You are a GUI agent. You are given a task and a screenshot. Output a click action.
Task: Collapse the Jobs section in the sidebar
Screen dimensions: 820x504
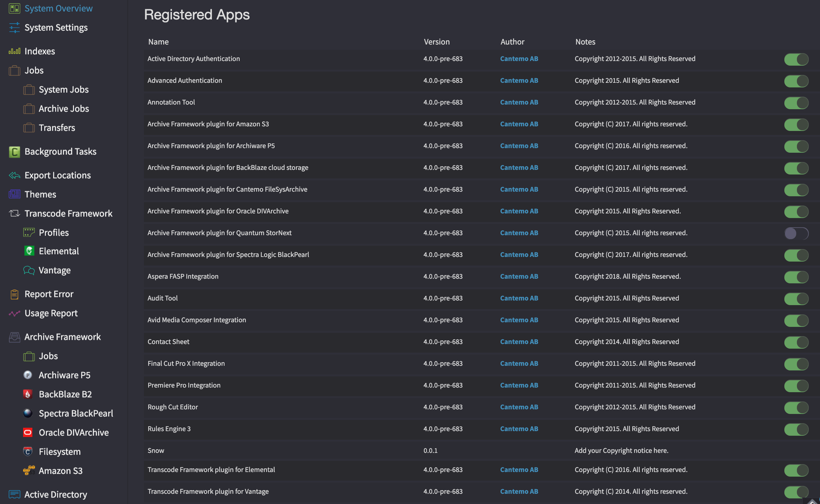point(34,70)
